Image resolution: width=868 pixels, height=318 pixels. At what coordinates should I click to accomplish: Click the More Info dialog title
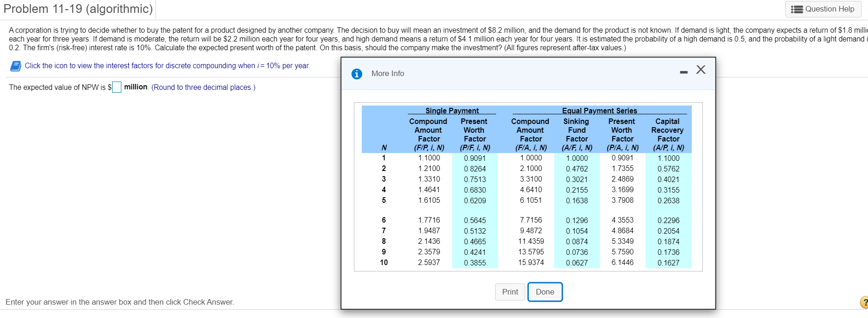pos(387,73)
